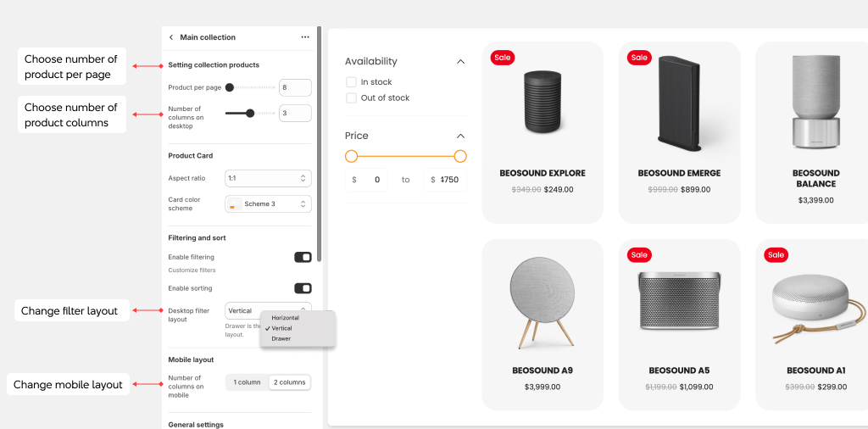Collapse the Price filter section

pyautogui.click(x=460, y=136)
